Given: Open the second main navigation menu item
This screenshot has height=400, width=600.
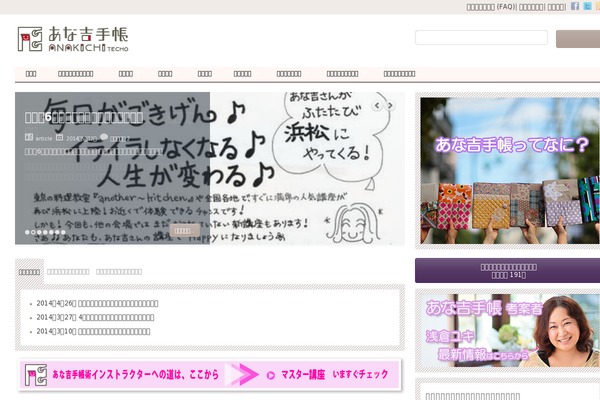Looking at the screenshot, I should [x=75, y=73].
